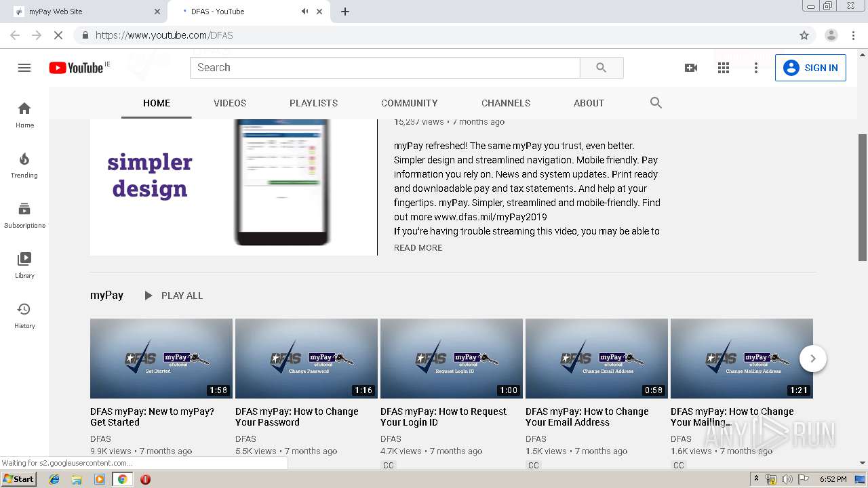Open 'How to Change Your Mailing' title
The image size is (868, 488).
point(732,417)
